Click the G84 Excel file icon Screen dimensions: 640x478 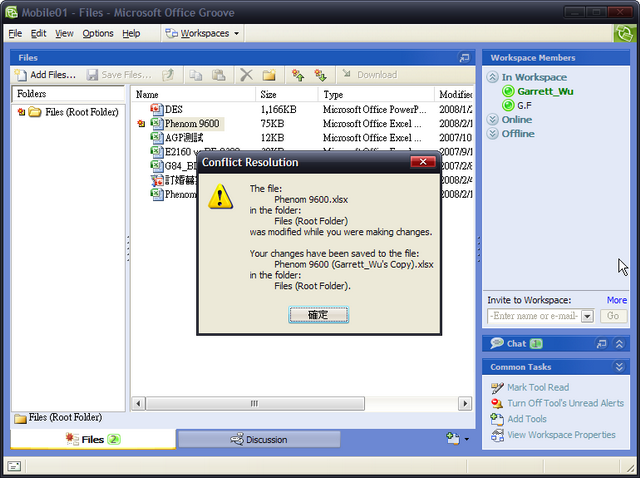[x=157, y=166]
